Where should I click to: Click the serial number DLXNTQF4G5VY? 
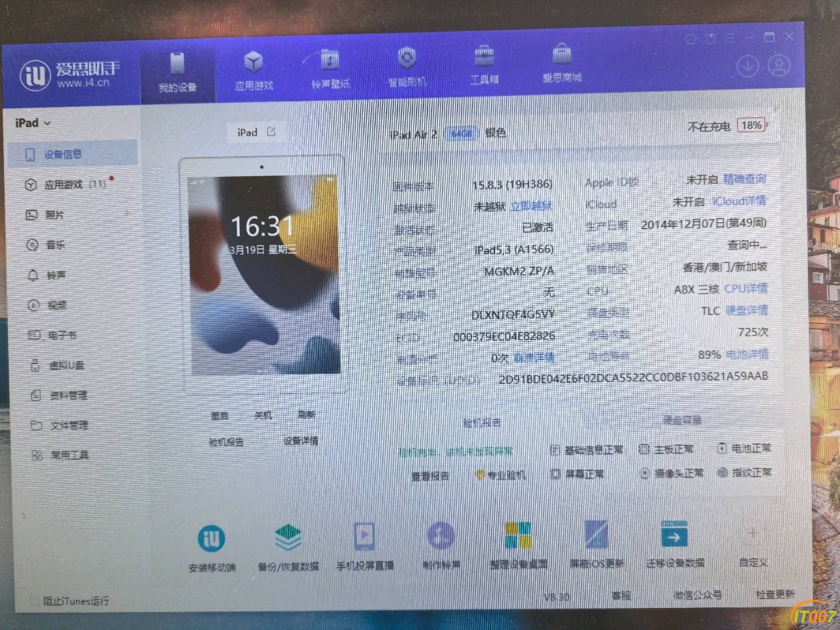(x=513, y=314)
